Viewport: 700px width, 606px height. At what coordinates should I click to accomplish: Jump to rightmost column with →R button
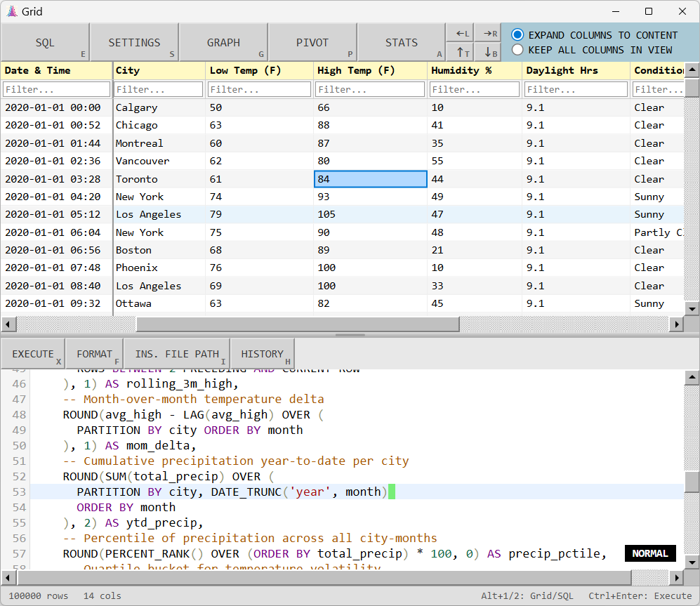(488, 33)
